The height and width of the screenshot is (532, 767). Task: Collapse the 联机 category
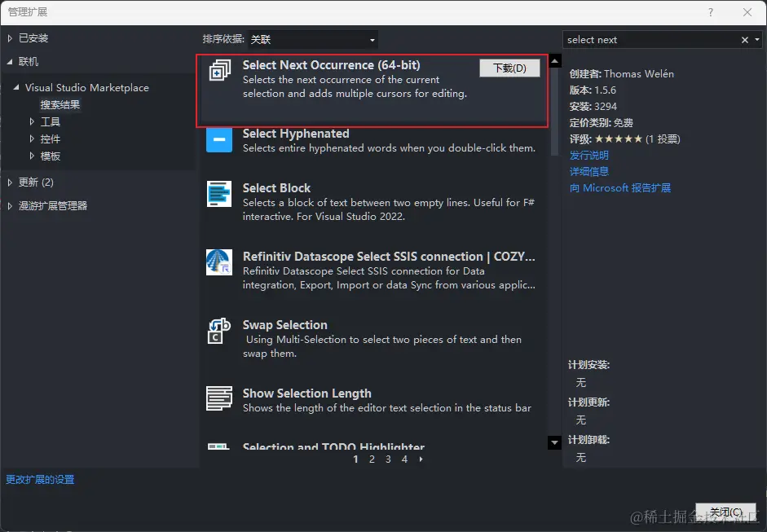pos(10,62)
